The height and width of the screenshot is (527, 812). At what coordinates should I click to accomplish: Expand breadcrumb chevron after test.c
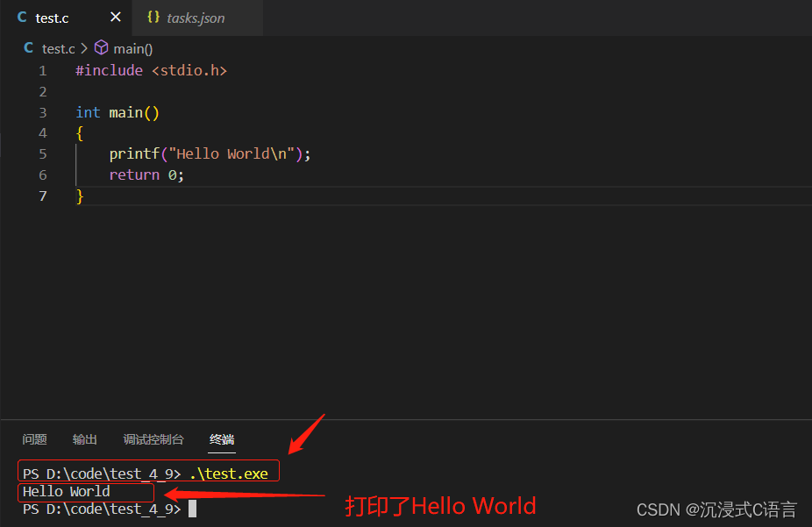click(x=84, y=48)
